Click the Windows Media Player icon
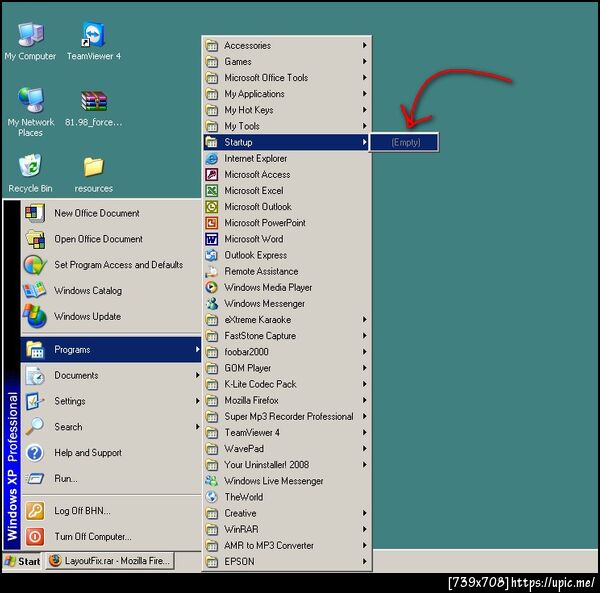 click(x=212, y=287)
